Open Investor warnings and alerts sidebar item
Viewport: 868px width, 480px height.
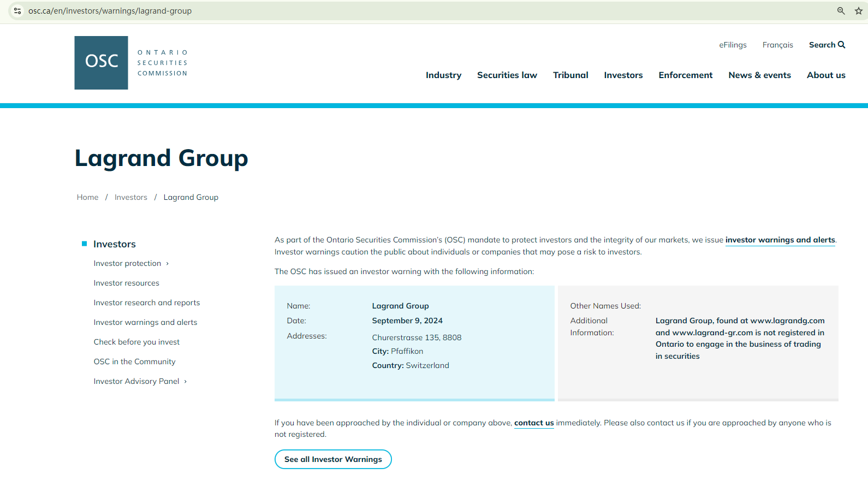[x=145, y=322]
